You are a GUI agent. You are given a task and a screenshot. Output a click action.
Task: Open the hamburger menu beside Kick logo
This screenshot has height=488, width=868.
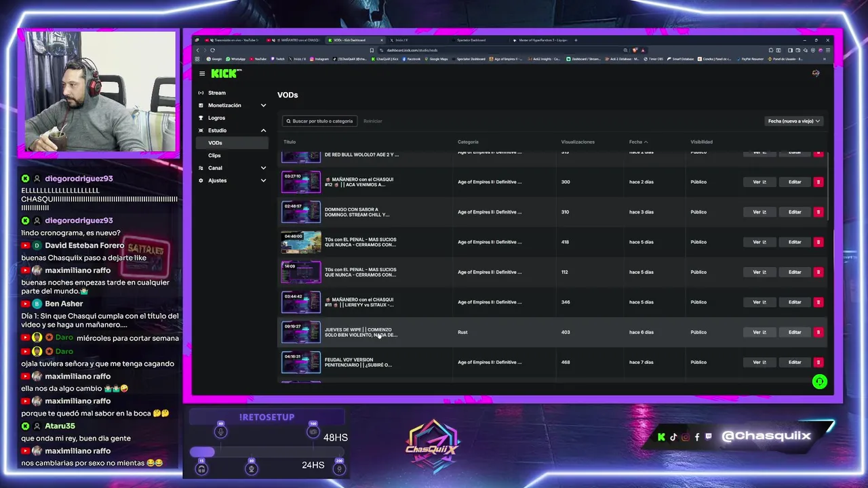point(201,74)
